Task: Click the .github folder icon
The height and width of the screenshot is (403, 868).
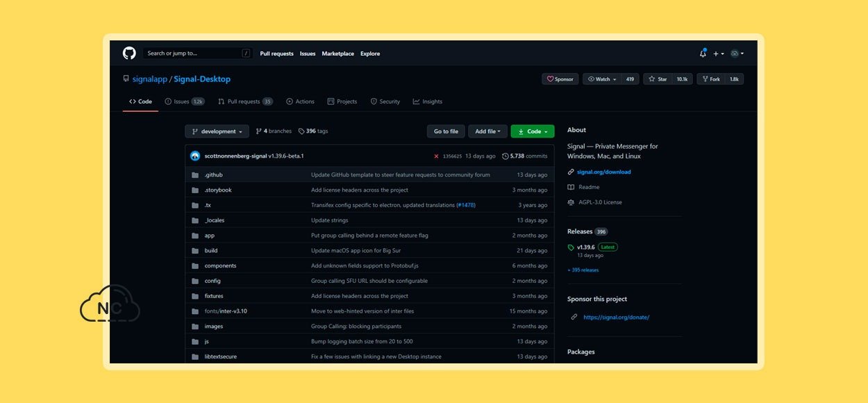Action: [x=195, y=175]
